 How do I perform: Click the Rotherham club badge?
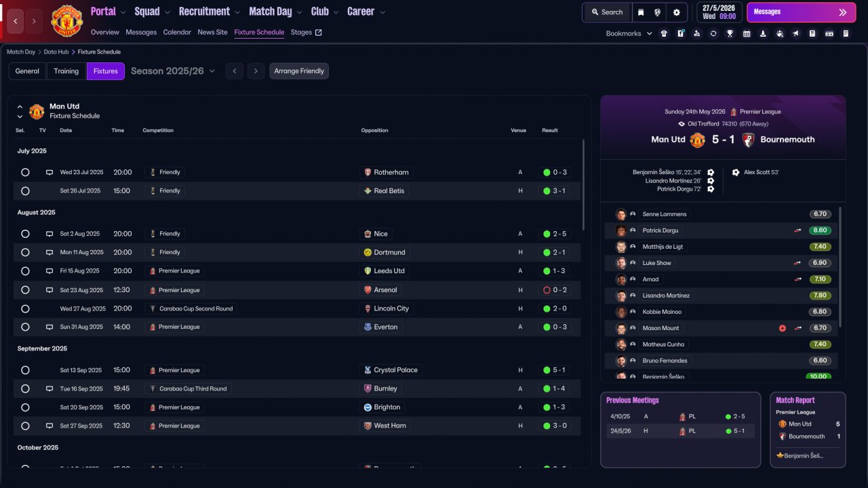pyautogui.click(x=368, y=172)
